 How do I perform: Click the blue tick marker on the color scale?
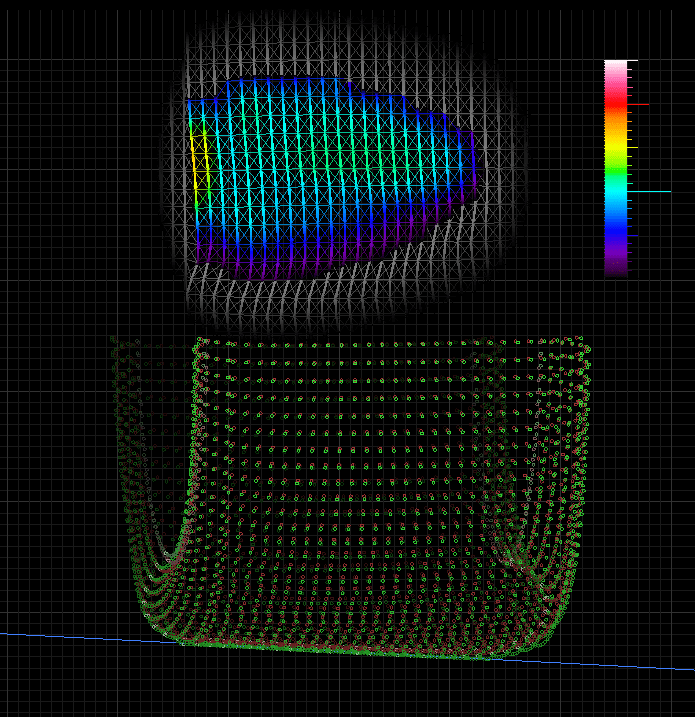point(632,235)
